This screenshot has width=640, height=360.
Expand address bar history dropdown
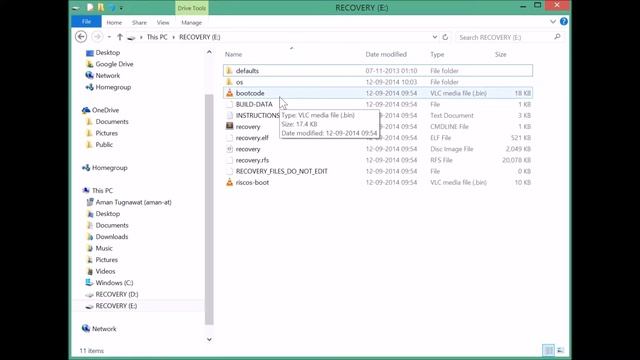[x=435, y=37]
